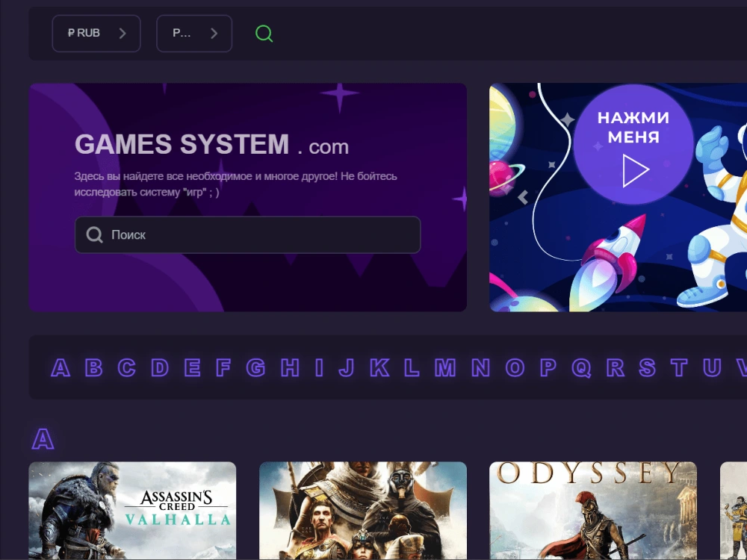Jump to letter T in the alphabet bar

pos(679,367)
